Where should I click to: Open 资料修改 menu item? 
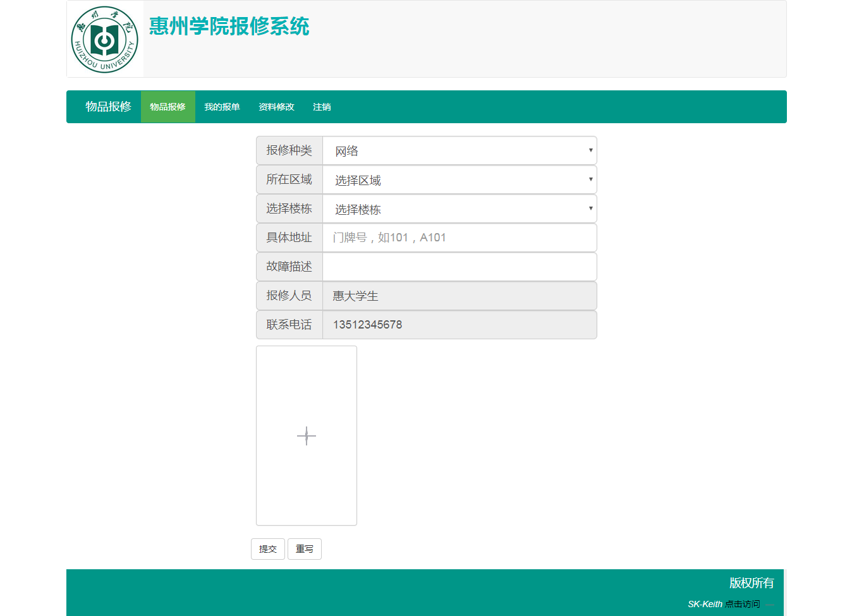pyautogui.click(x=276, y=107)
